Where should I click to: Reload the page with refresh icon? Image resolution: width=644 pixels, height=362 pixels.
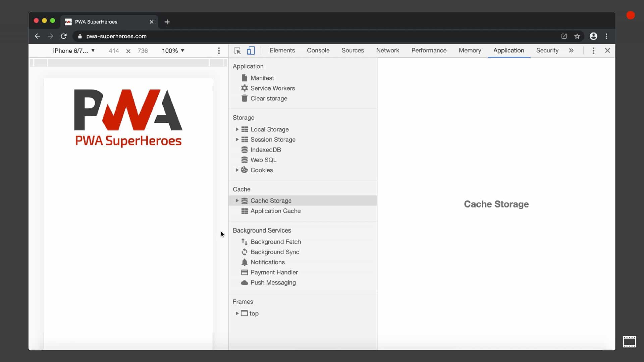(x=64, y=36)
